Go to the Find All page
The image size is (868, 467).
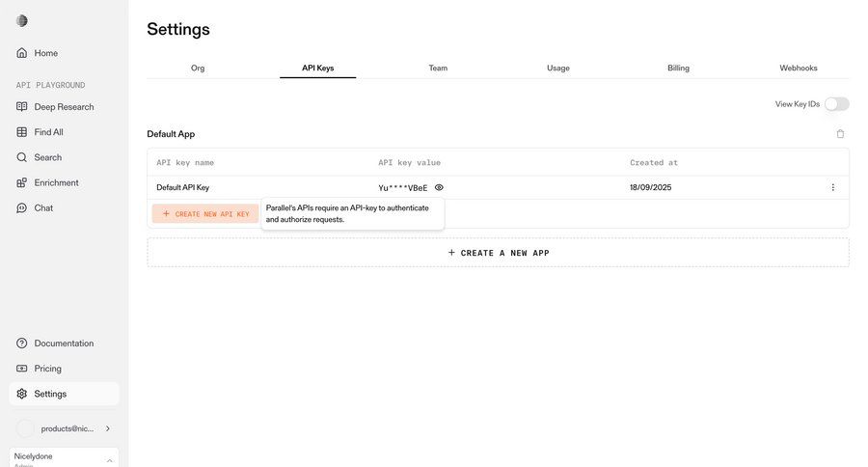48,132
